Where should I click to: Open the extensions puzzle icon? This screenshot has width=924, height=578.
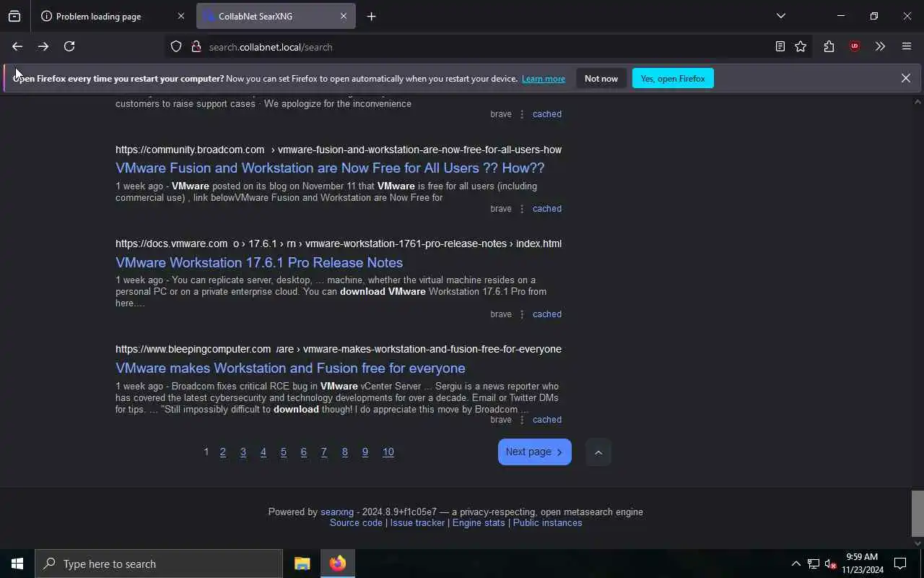coord(829,46)
